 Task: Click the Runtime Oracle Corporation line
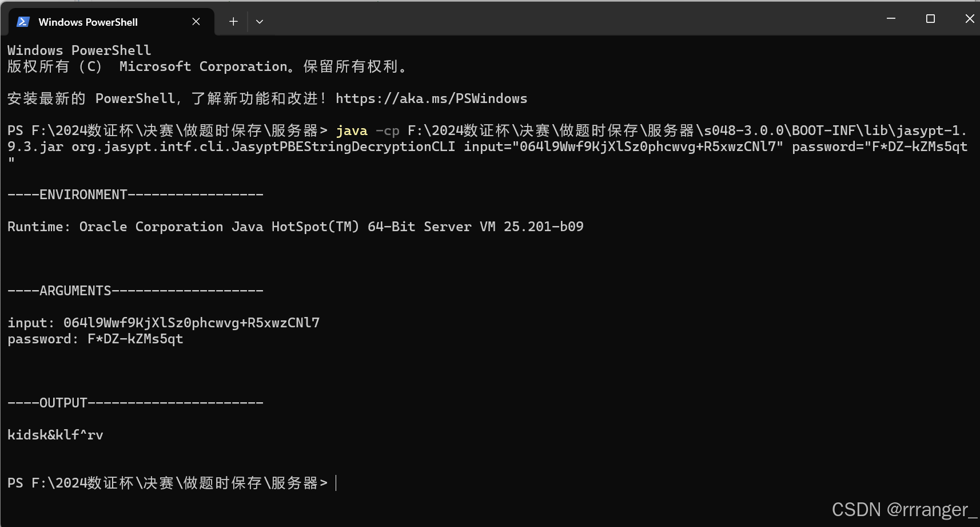click(x=296, y=227)
